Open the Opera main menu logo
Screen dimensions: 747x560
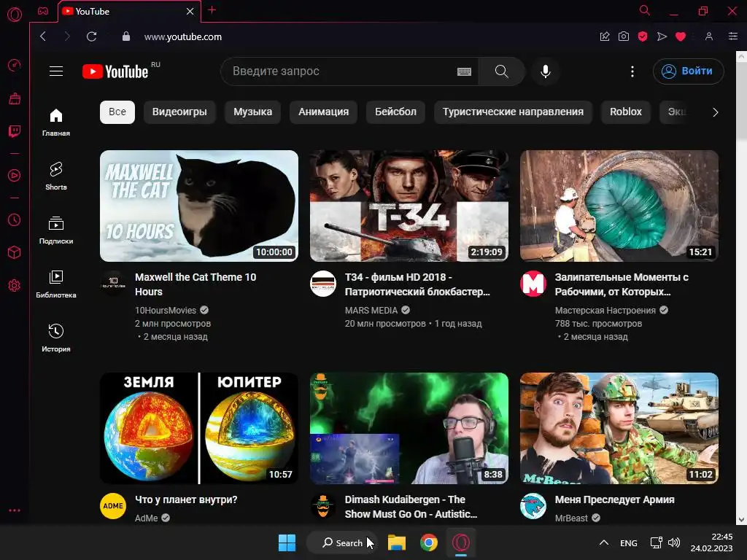(15, 15)
